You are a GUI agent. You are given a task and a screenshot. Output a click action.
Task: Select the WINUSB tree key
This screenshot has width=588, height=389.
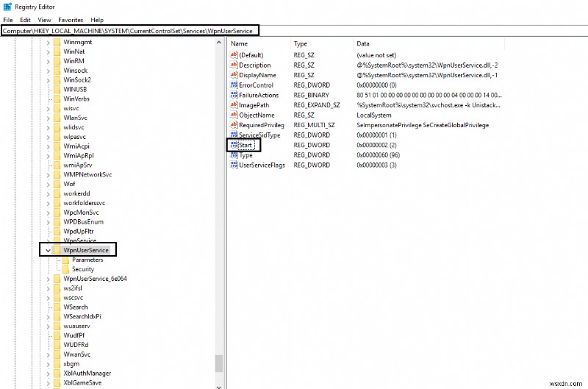(75, 89)
